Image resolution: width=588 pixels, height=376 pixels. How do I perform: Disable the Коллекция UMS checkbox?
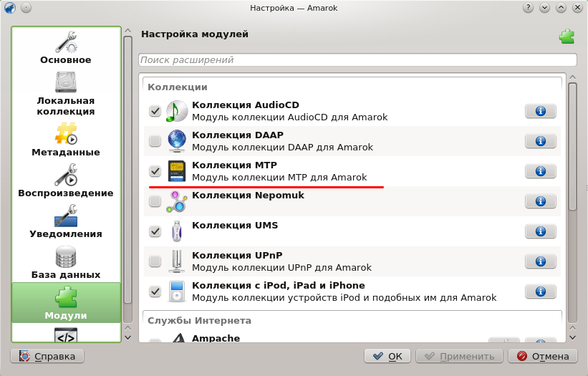coord(155,231)
